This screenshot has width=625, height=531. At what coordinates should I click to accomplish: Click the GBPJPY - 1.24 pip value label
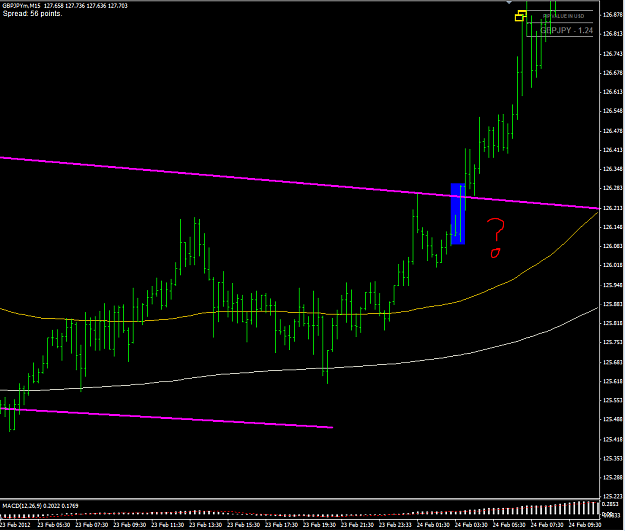click(x=566, y=30)
